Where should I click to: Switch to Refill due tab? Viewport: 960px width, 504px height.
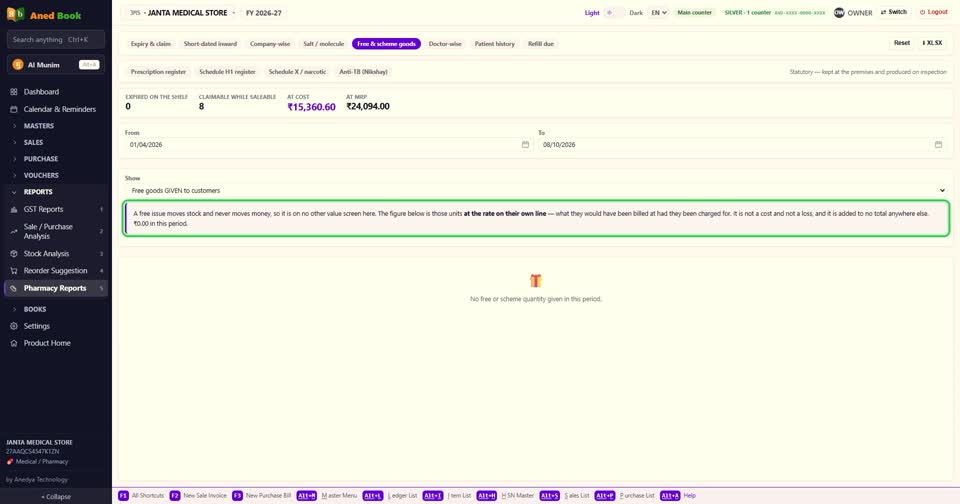pos(541,44)
